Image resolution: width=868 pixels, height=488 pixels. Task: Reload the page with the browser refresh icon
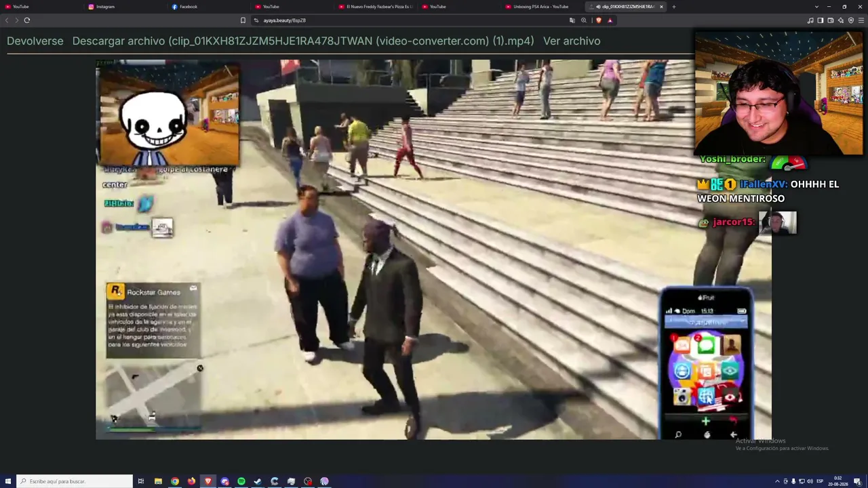pyautogui.click(x=26, y=20)
